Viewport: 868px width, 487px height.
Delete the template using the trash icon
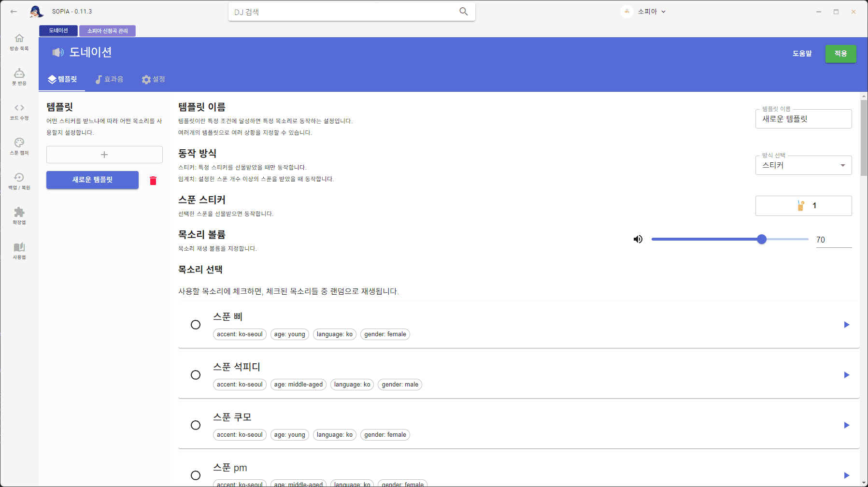153,180
